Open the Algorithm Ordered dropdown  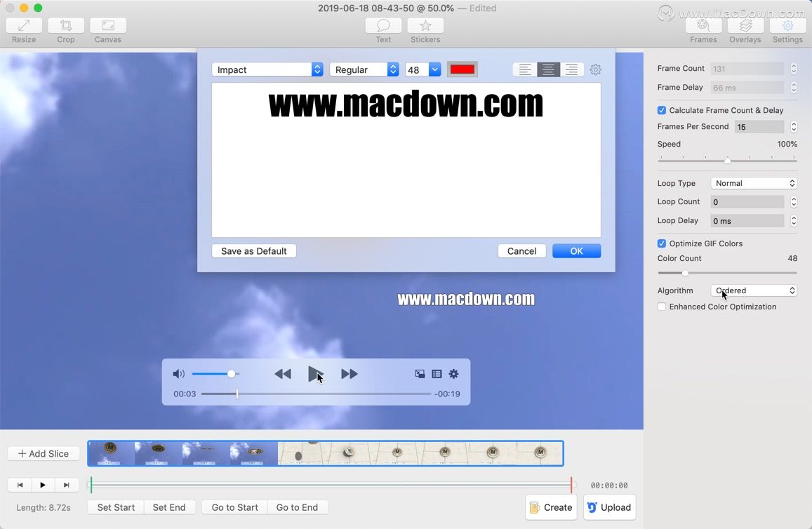click(754, 290)
